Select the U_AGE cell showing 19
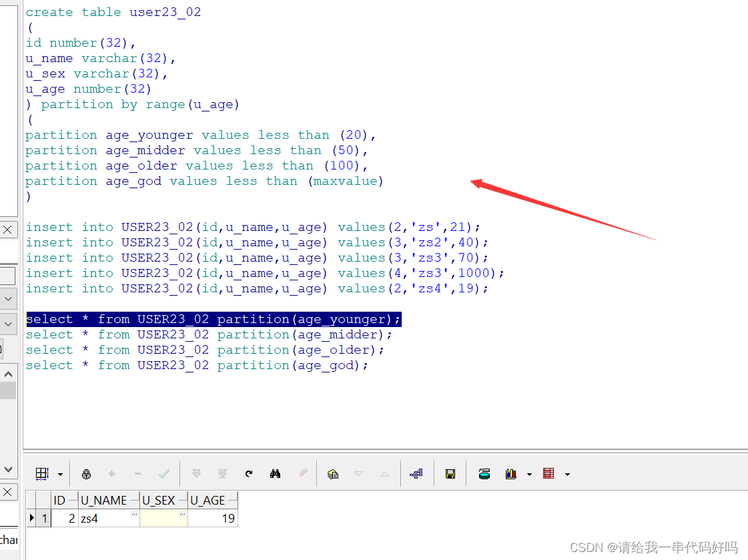The height and width of the screenshot is (560, 748). pos(213,519)
